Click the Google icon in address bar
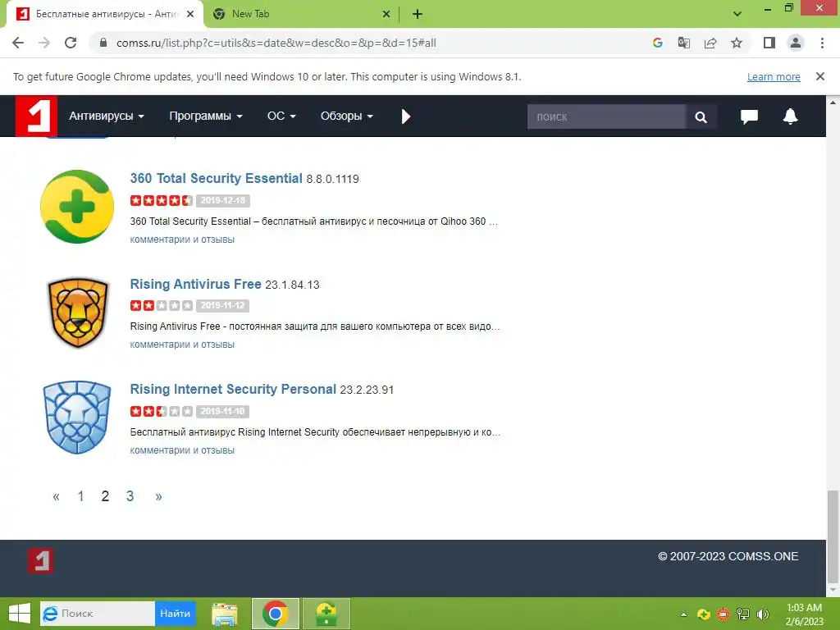840x630 pixels. tap(657, 43)
